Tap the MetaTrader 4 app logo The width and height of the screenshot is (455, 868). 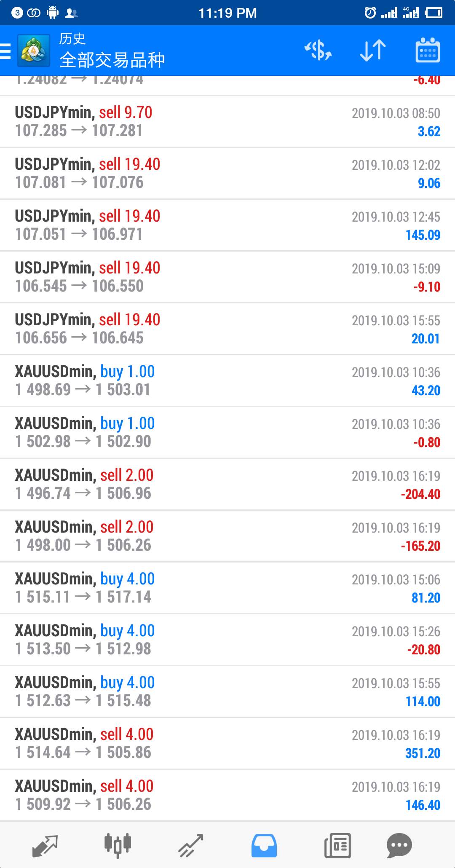[x=34, y=51]
